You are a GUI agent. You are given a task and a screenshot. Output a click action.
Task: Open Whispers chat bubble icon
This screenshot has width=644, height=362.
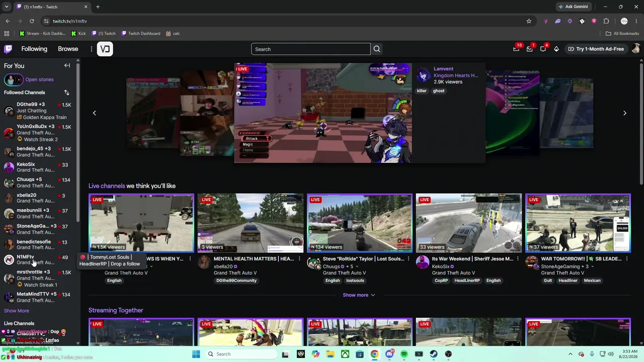point(543,49)
